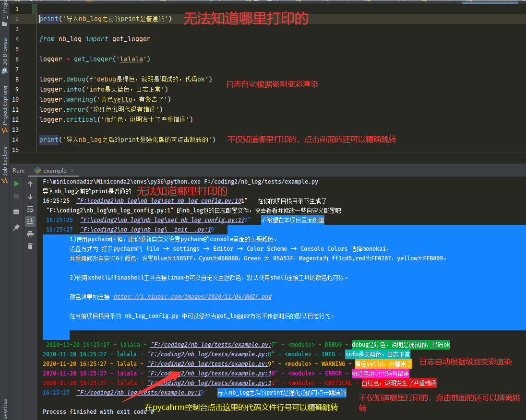This screenshot has width=526, height=420.
Task: Open the niupic.com 8WZf.png image URL
Action: [192, 297]
